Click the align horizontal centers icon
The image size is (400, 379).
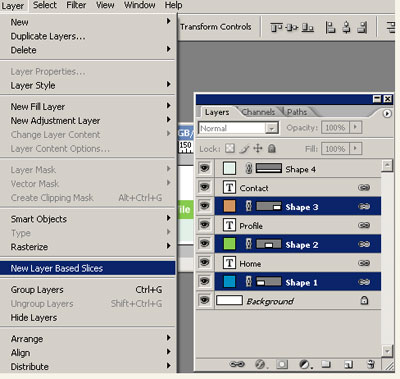[x=347, y=27]
